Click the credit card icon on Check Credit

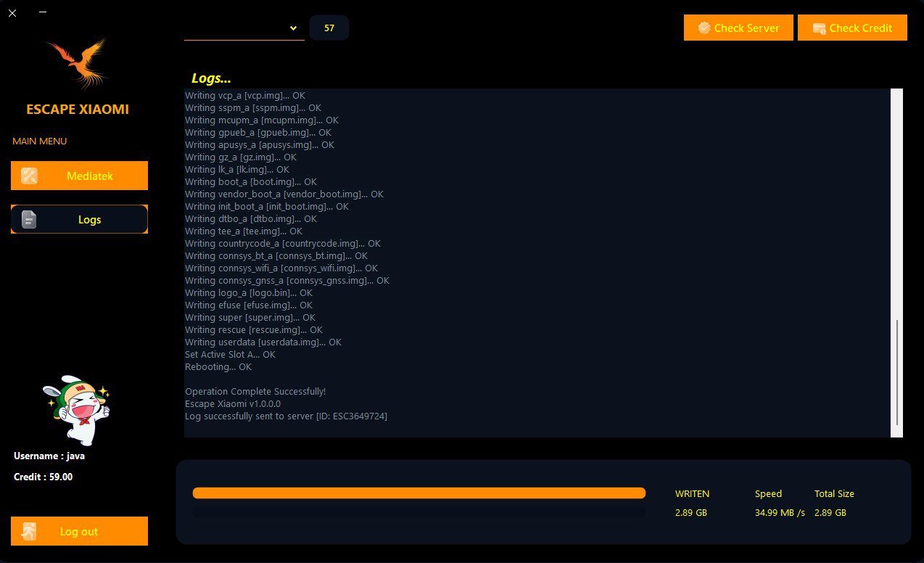coord(819,28)
